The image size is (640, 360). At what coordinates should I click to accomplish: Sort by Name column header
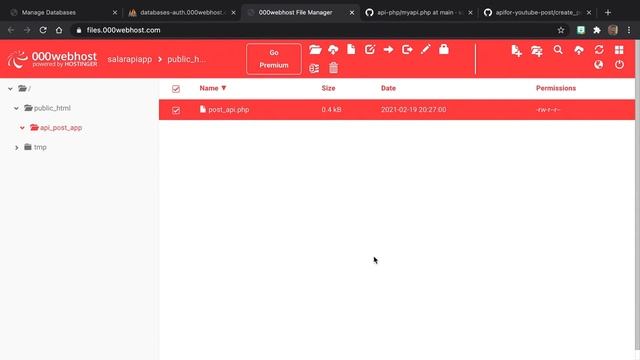tap(213, 88)
